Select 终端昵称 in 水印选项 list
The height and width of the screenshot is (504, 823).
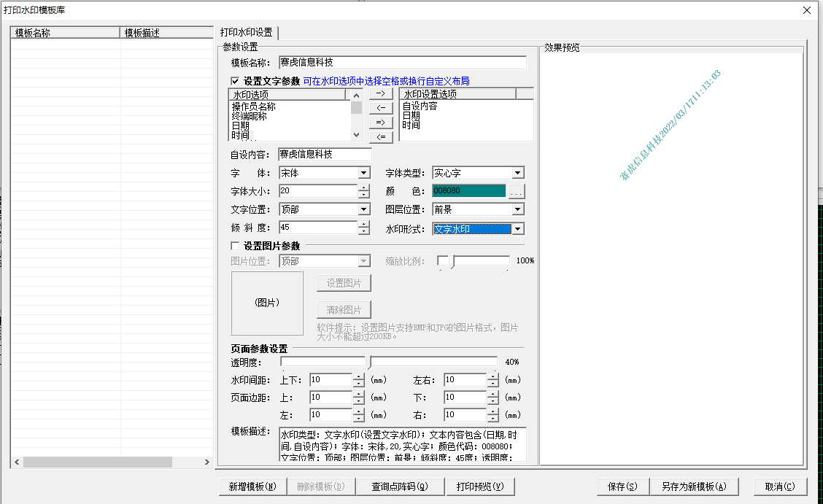click(250, 116)
